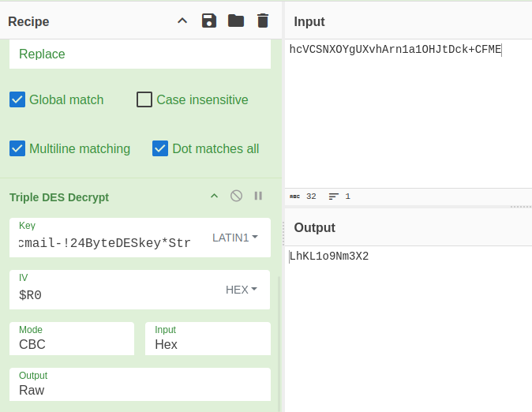Load a recipe via folder icon
Screen dimensions: 532x412
pyautogui.click(x=236, y=21)
